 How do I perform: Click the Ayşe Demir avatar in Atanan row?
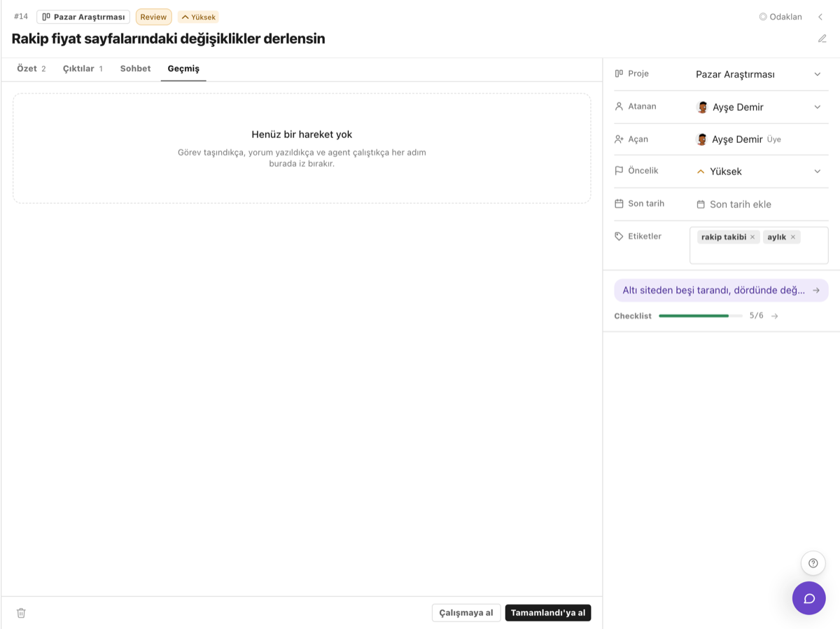click(702, 107)
